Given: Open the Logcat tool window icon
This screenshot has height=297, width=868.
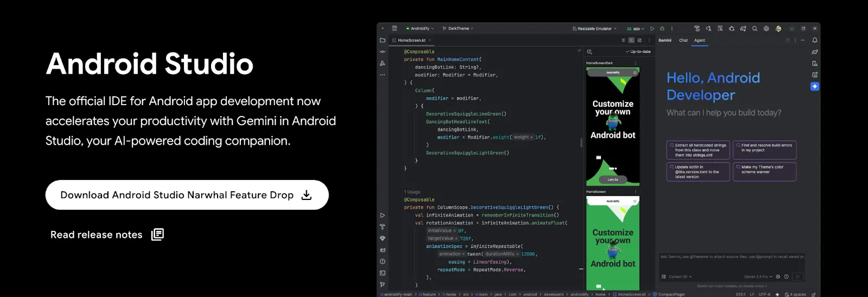Looking at the screenshot, I should tap(382, 250).
